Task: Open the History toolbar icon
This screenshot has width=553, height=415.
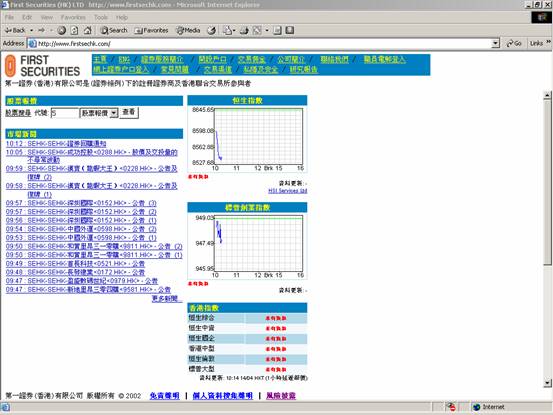Action: click(x=211, y=30)
